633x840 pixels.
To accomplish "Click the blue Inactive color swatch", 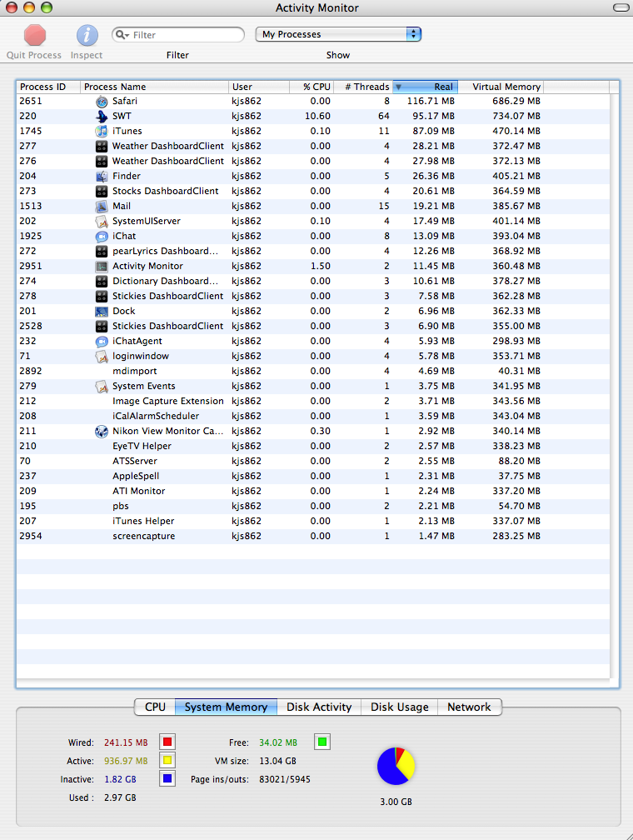I will [x=167, y=778].
